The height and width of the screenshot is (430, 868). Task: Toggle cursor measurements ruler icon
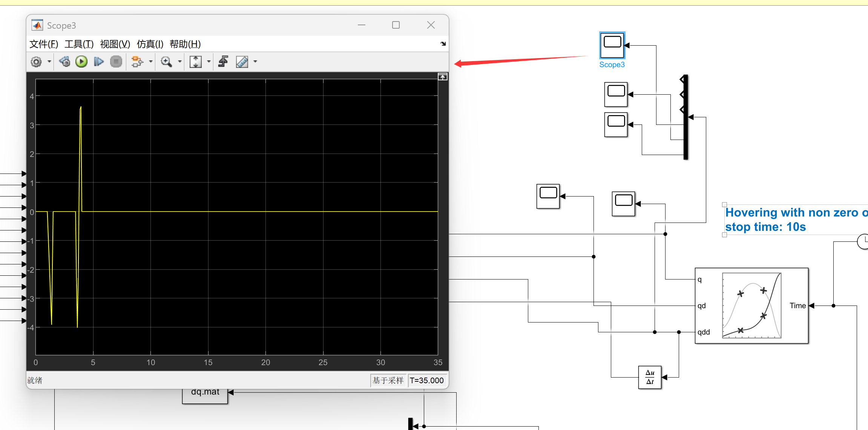click(242, 61)
